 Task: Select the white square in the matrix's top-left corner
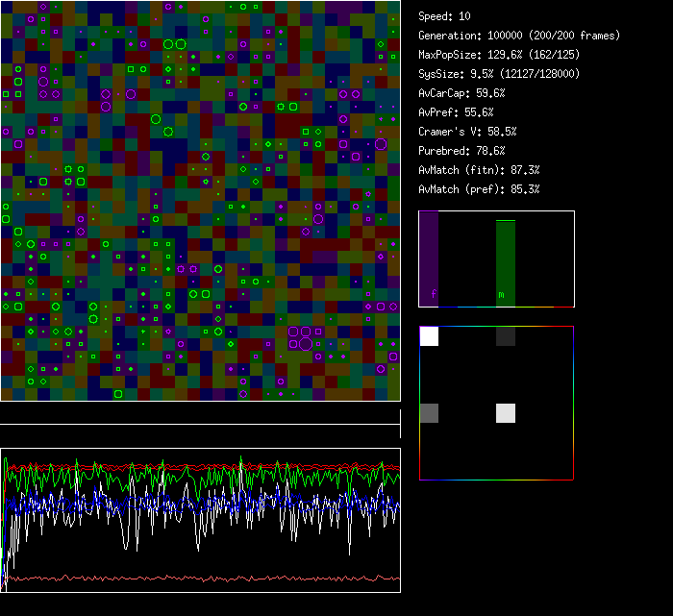[x=429, y=336]
